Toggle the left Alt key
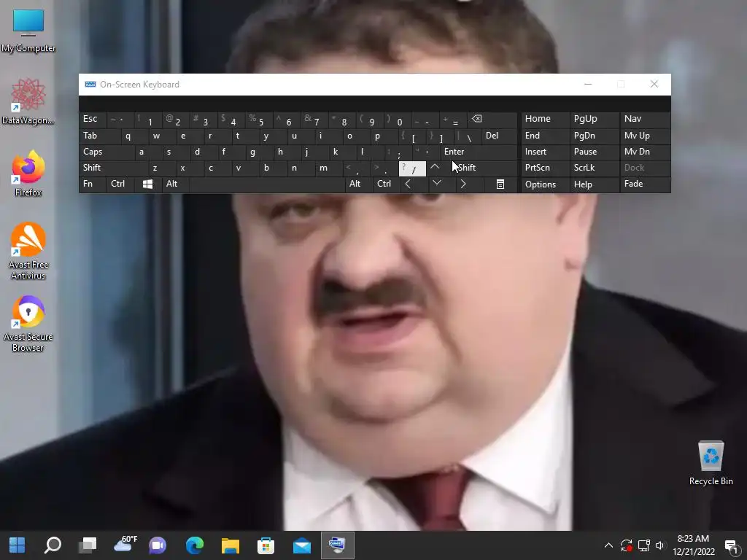Viewport: 747px width, 560px height. [x=175, y=184]
